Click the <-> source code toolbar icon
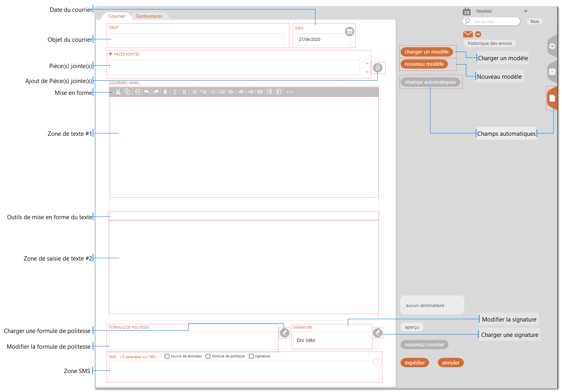Viewport: 562px width, 392px height. coord(289,92)
